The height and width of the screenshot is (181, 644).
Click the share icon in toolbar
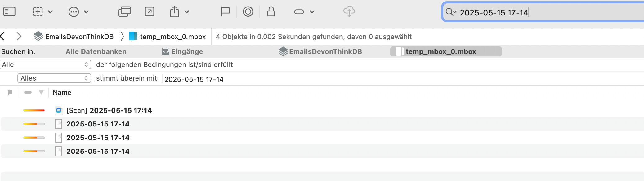click(175, 12)
